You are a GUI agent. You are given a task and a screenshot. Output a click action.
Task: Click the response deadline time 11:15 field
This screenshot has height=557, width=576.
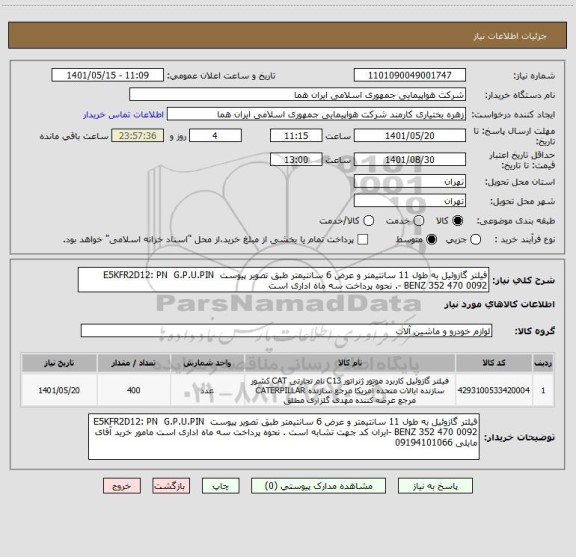(x=296, y=136)
